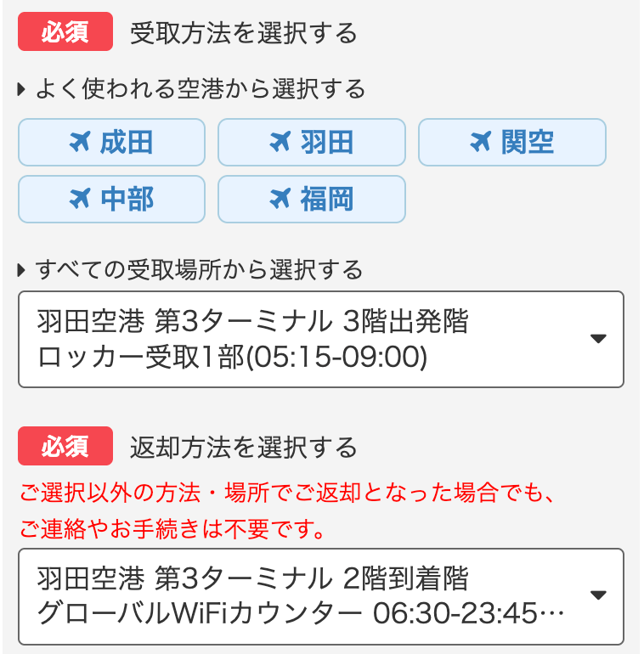Click the airplane icon beside 成田
This screenshot has height=654, width=644.
coord(79,142)
